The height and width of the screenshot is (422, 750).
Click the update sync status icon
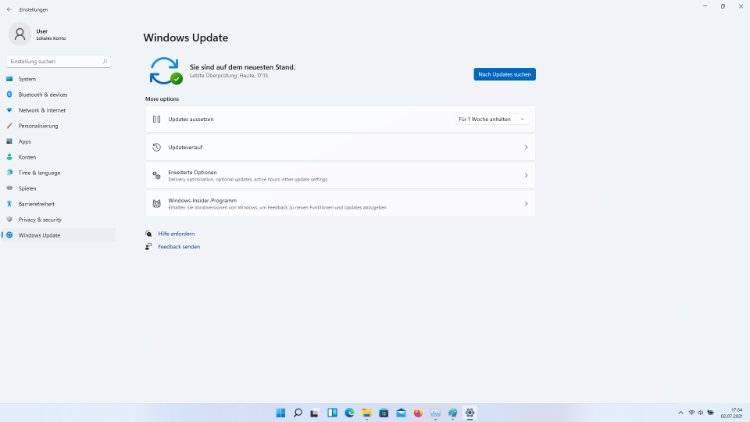point(165,71)
